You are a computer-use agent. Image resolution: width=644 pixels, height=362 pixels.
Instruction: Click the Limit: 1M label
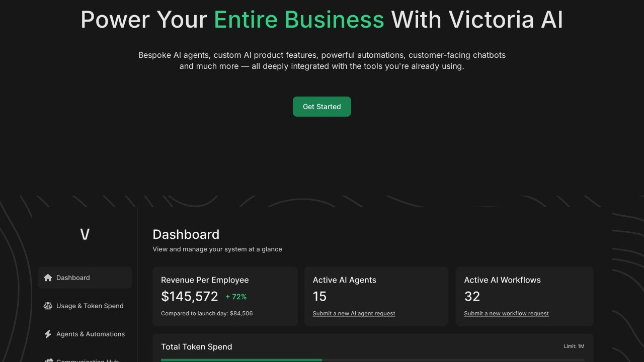pos(574,346)
